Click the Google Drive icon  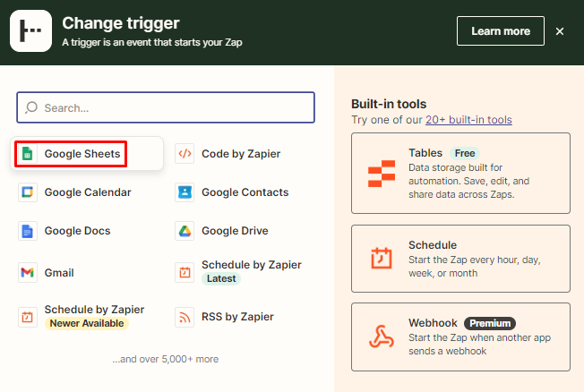coord(185,231)
